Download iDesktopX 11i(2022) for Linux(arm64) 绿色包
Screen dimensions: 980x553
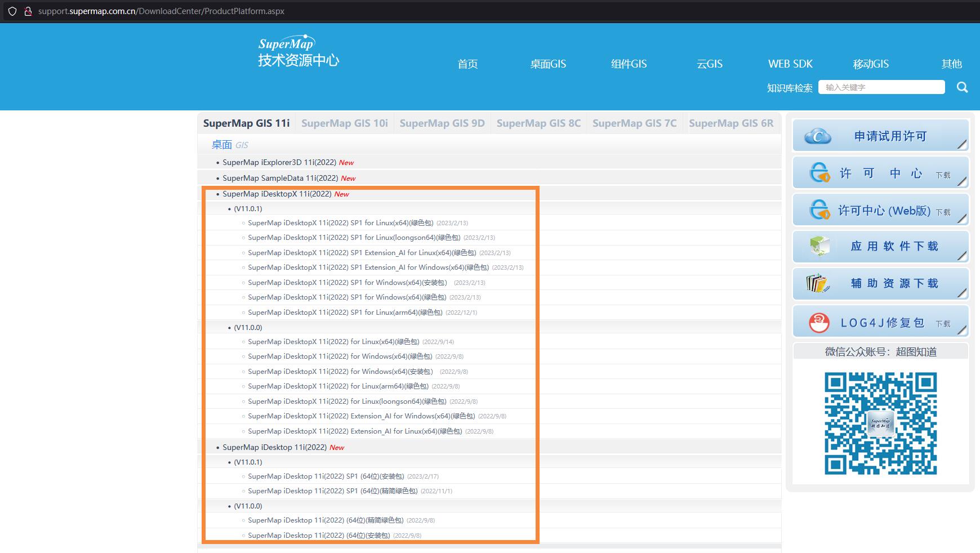pyautogui.click(x=338, y=386)
